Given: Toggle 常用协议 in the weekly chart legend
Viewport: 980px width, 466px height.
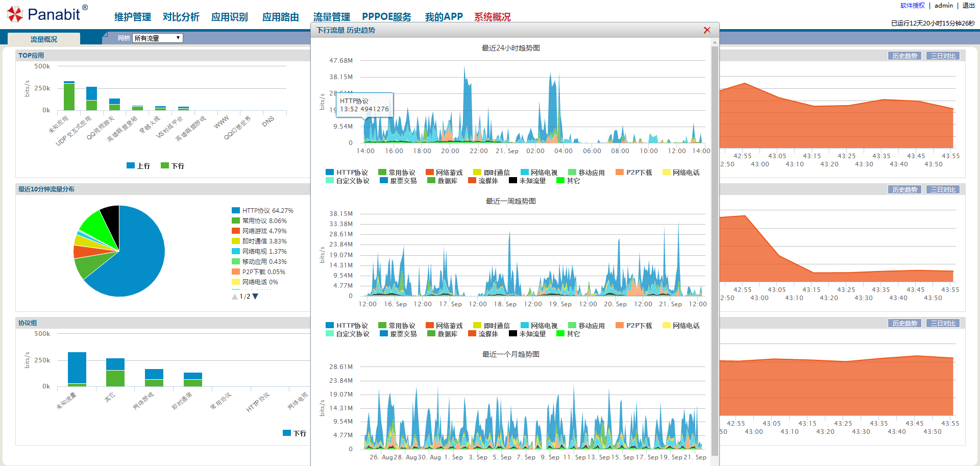Looking at the screenshot, I should (x=397, y=326).
